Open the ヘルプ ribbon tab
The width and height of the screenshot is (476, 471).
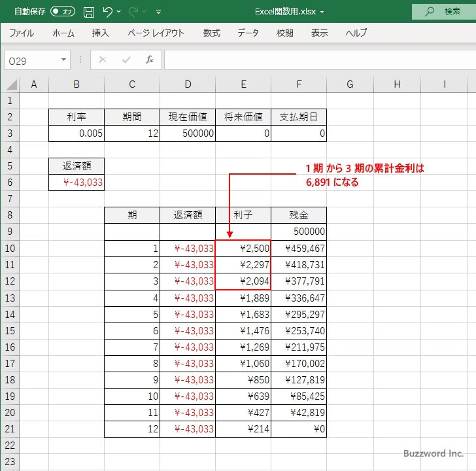pyautogui.click(x=356, y=33)
